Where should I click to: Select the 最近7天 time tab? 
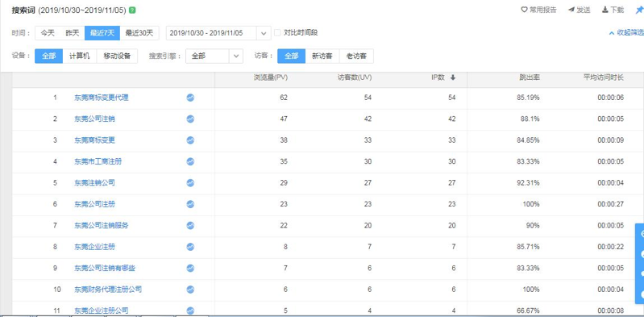point(102,33)
